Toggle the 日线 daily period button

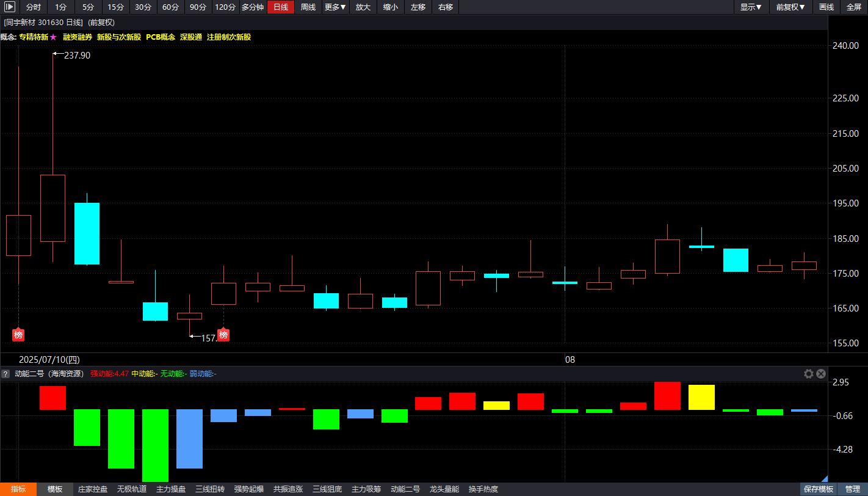pyautogui.click(x=281, y=7)
